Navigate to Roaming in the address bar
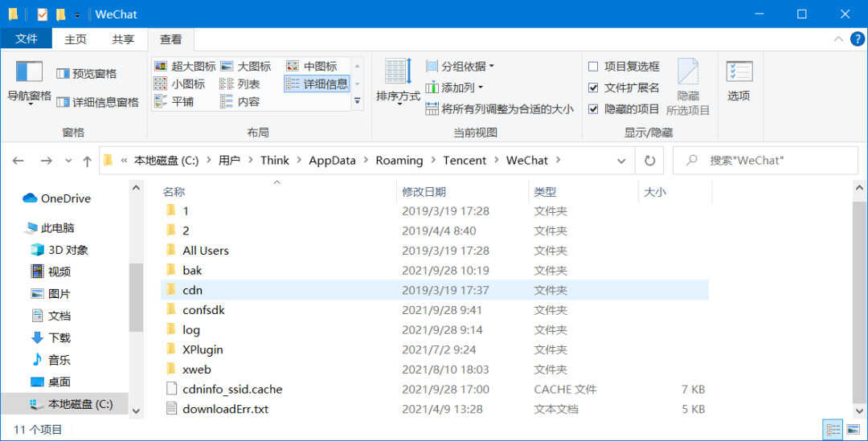Viewport: 868px width, 441px height. [x=399, y=161]
